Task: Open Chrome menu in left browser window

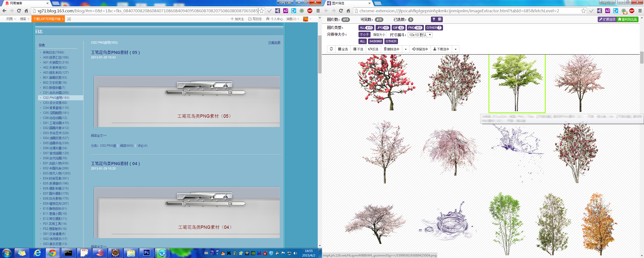Action: (318, 11)
